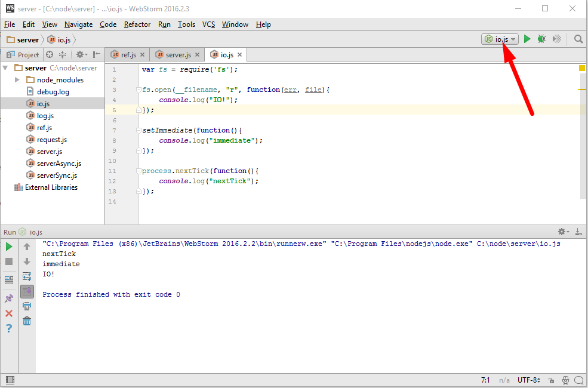Select request.js in the project tree
This screenshot has height=388, width=588.
[x=51, y=140]
